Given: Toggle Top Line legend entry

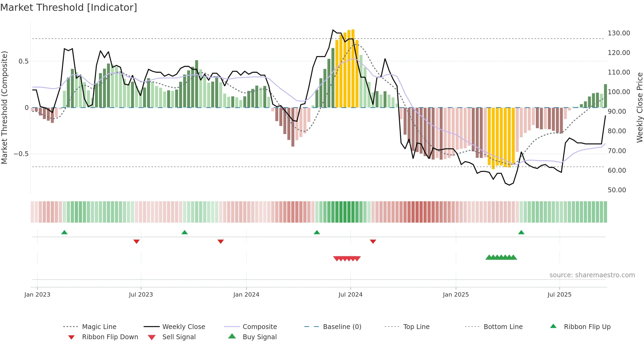Looking at the screenshot, I should click(x=407, y=327).
